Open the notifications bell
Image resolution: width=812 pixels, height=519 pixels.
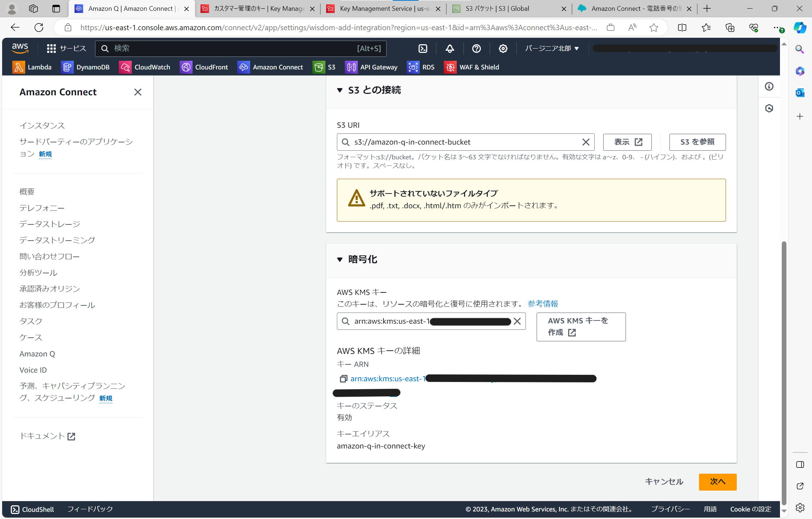(x=450, y=49)
